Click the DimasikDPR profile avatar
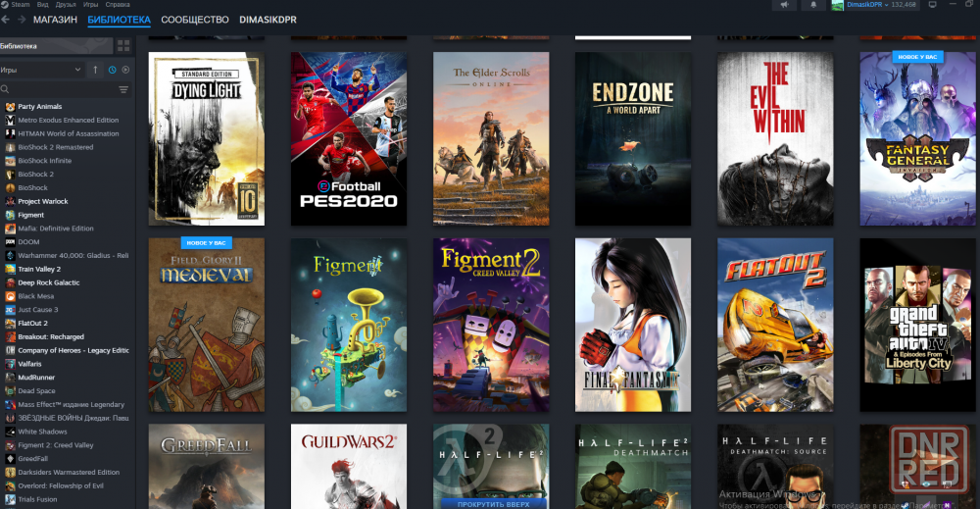 point(838,5)
